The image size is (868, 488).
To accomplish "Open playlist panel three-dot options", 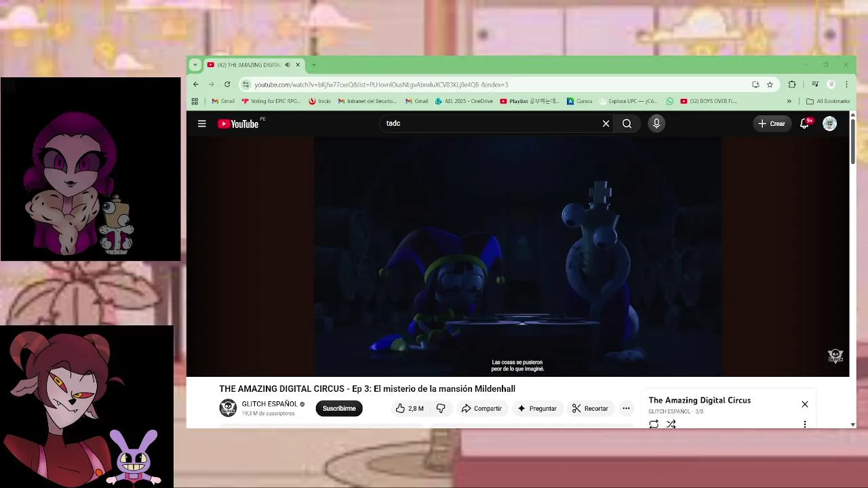I will point(805,424).
